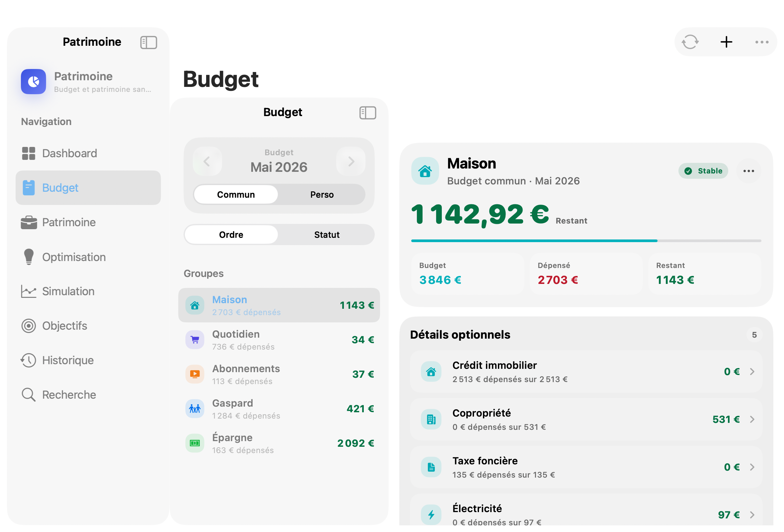Click the Simulation chart icon
Viewport: 784px width, 532px height.
[29, 292]
